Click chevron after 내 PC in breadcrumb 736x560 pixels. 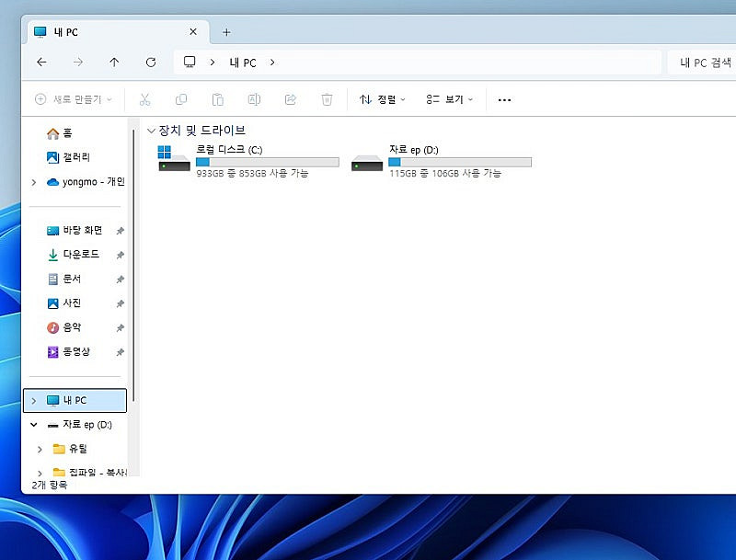pos(272,63)
